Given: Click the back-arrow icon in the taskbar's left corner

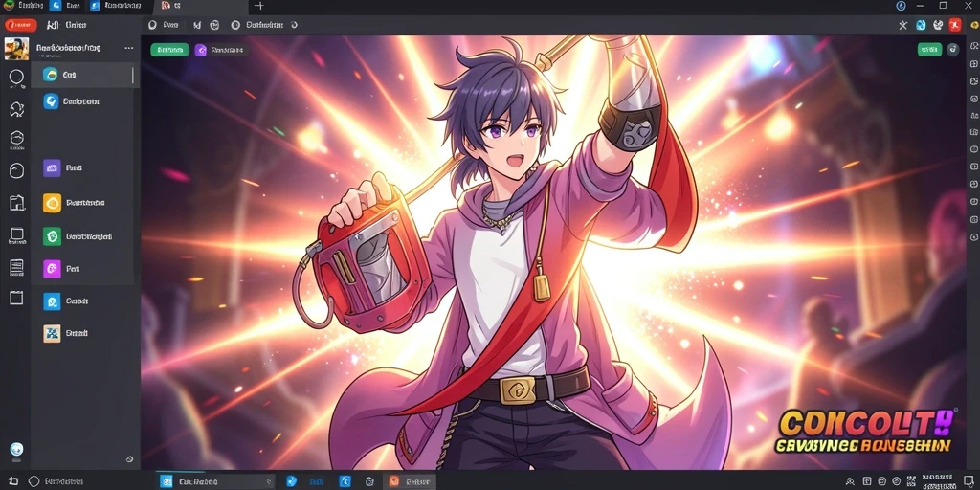Looking at the screenshot, I should coord(13,481).
